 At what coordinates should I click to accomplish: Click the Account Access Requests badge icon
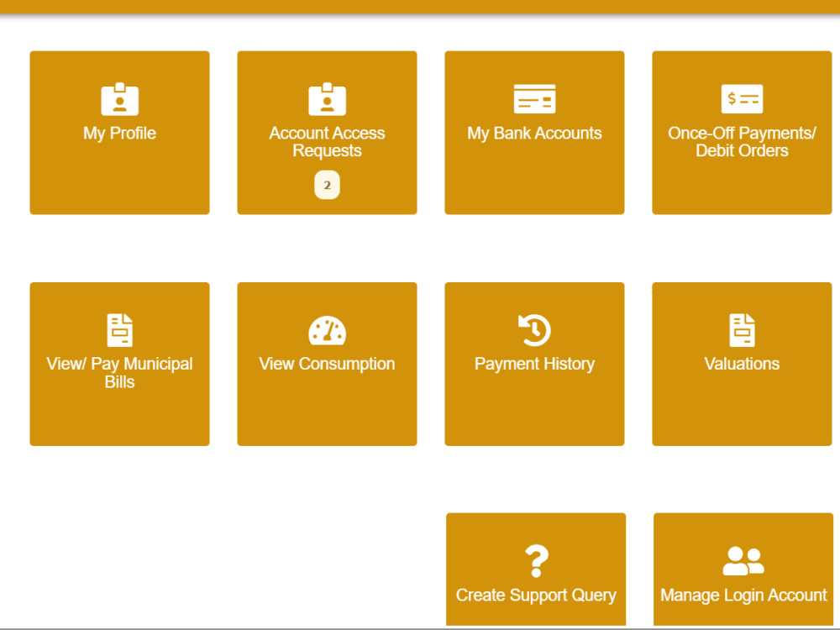click(327, 99)
